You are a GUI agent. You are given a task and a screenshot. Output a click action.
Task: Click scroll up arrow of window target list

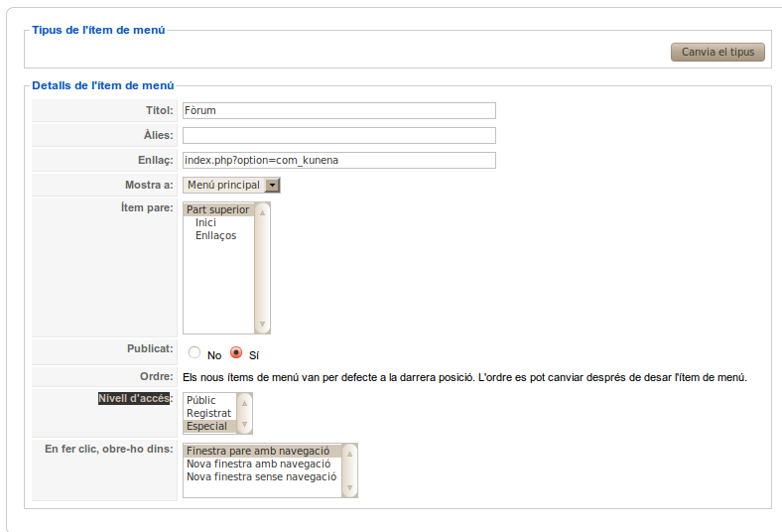point(350,452)
